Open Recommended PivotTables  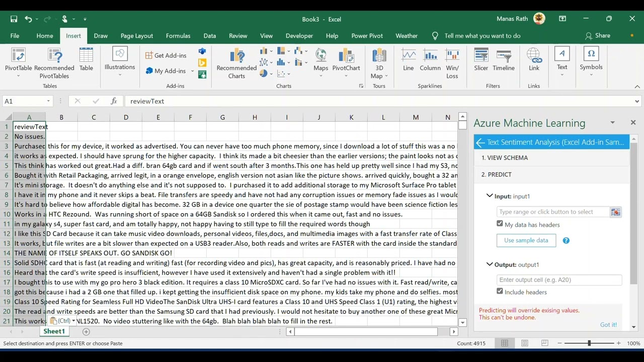54,63
